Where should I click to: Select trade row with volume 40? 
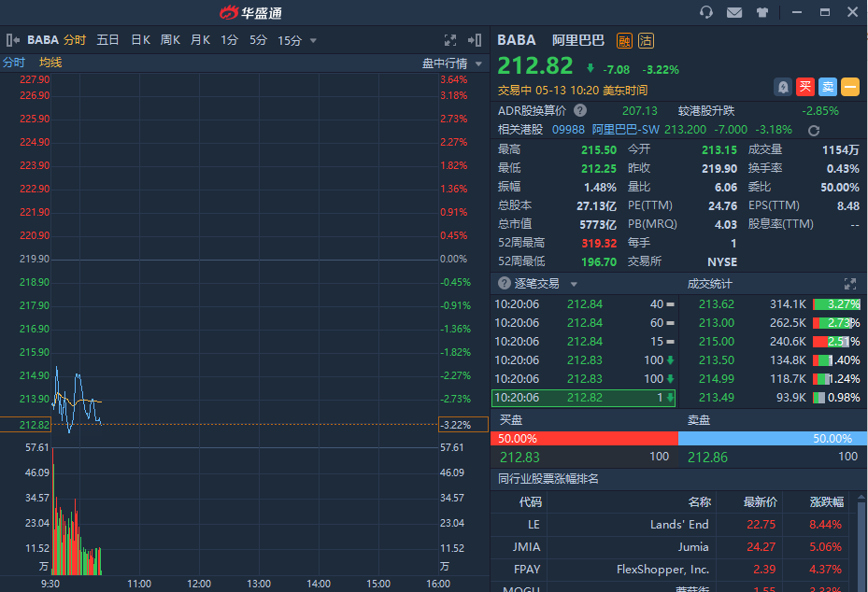[x=583, y=304]
